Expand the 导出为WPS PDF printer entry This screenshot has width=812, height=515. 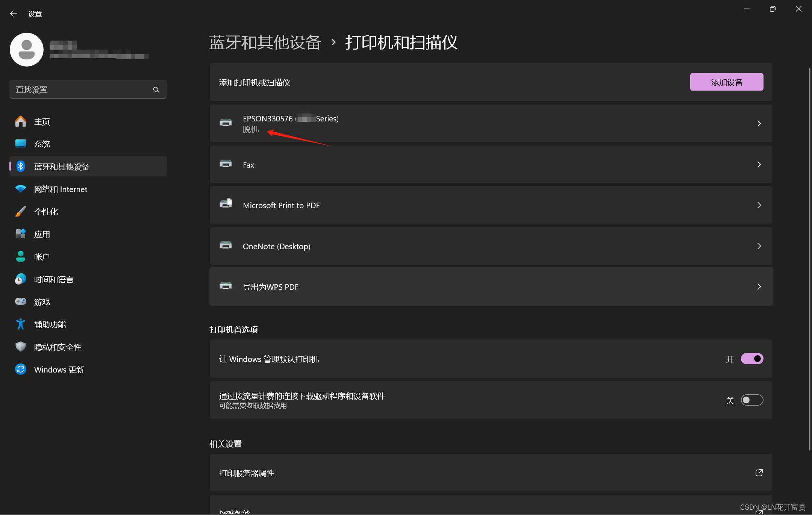(759, 286)
